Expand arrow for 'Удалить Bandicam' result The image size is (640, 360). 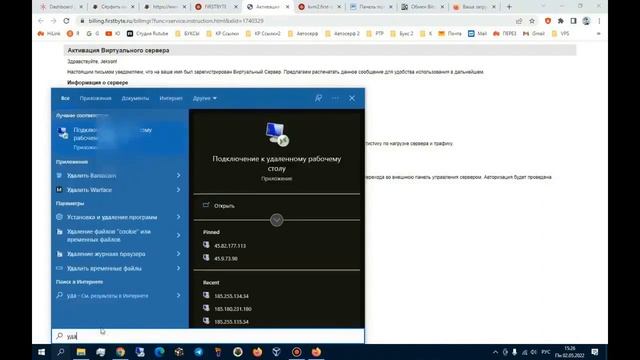tap(178, 175)
